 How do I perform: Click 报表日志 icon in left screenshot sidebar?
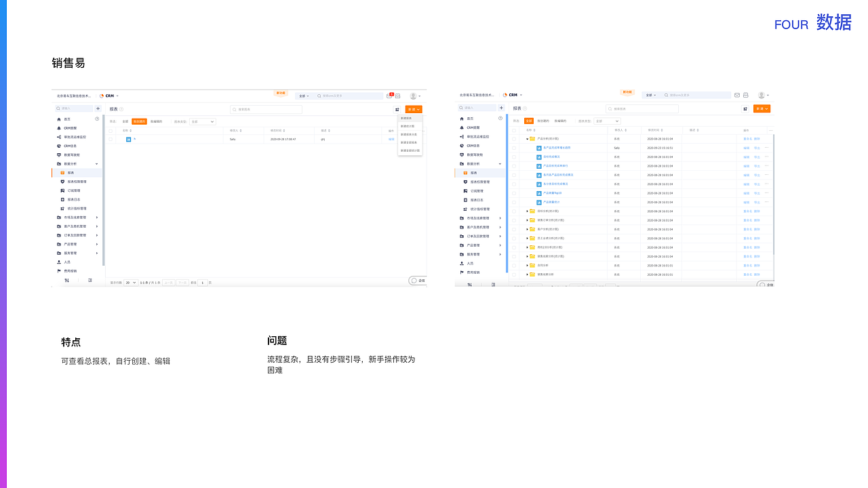pyautogui.click(x=62, y=199)
